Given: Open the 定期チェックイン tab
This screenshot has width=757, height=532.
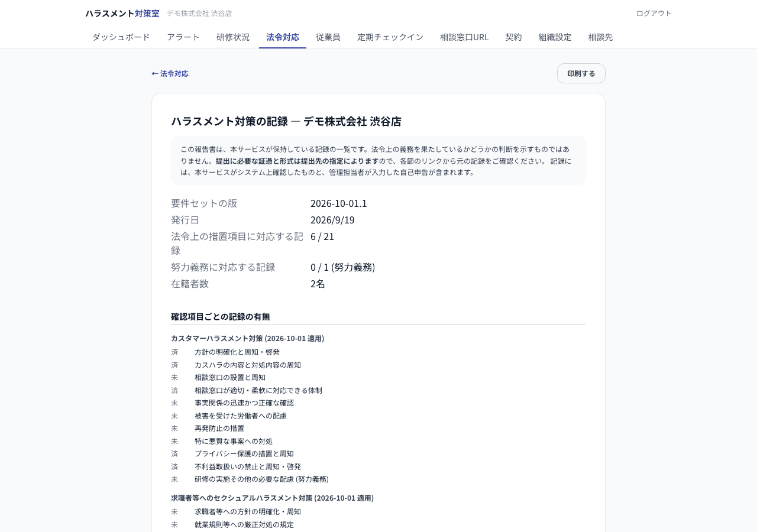Looking at the screenshot, I should (x=390, y=37).
